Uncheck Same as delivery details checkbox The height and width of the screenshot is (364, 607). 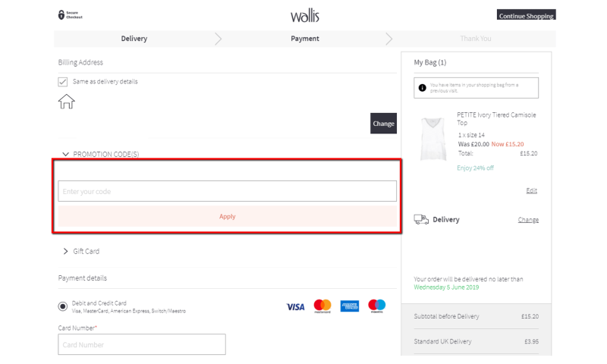pos(63,82)
